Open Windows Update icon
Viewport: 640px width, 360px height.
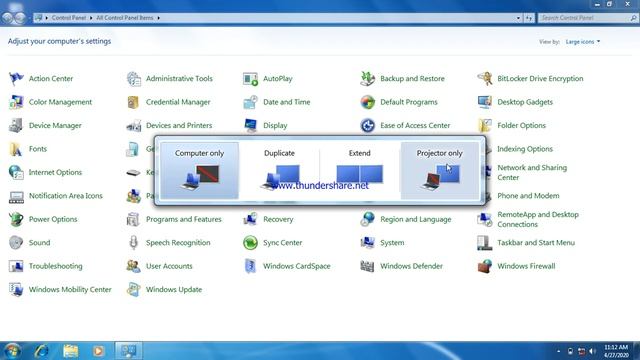pyautogui.click(x=133, y=289)
